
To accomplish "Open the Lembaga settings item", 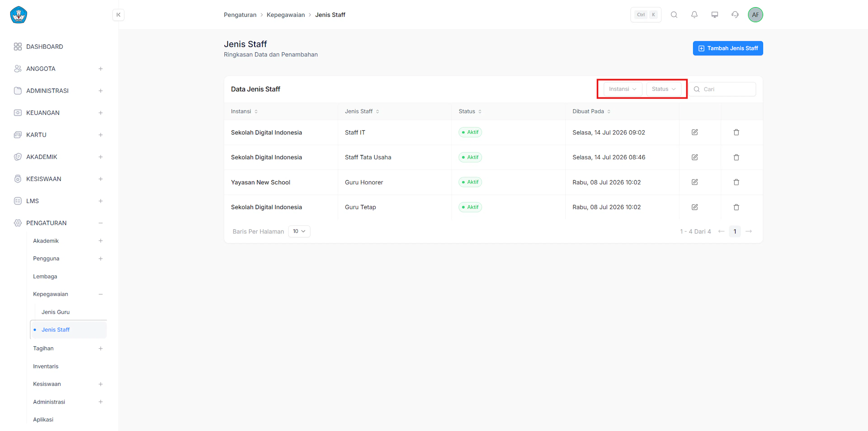I will 45,276.
